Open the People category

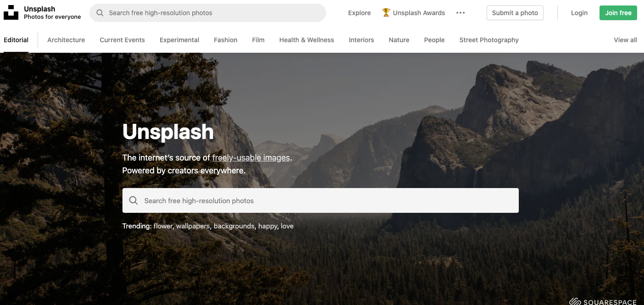point(434,40)
